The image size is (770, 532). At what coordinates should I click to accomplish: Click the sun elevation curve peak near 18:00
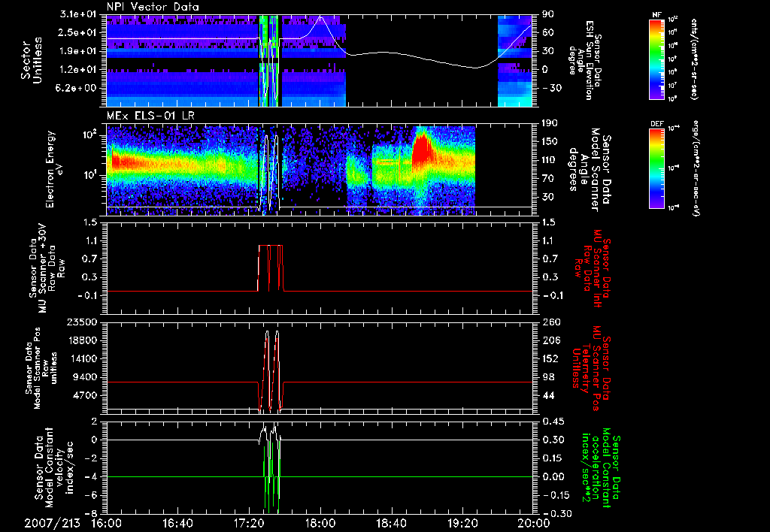320,17
